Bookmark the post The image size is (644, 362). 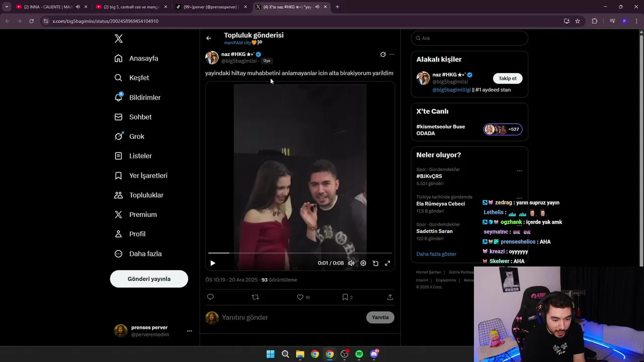click(x=345, y=297)
